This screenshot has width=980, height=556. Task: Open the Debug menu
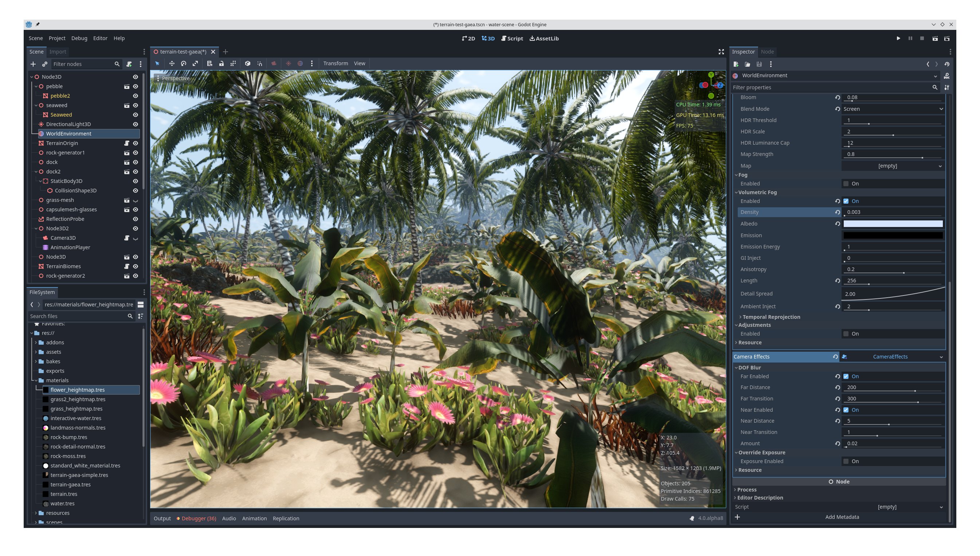point(79,38)
